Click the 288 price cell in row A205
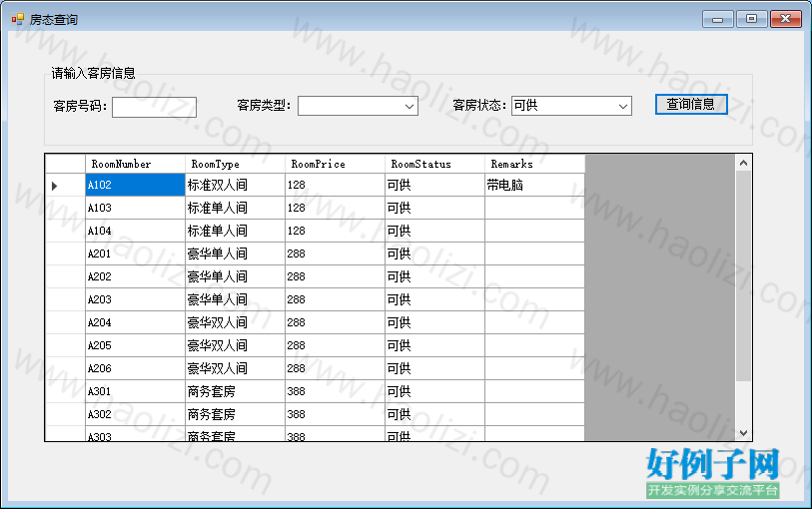The width and height of the screenshot is (812, 509). tap(335, 345)
